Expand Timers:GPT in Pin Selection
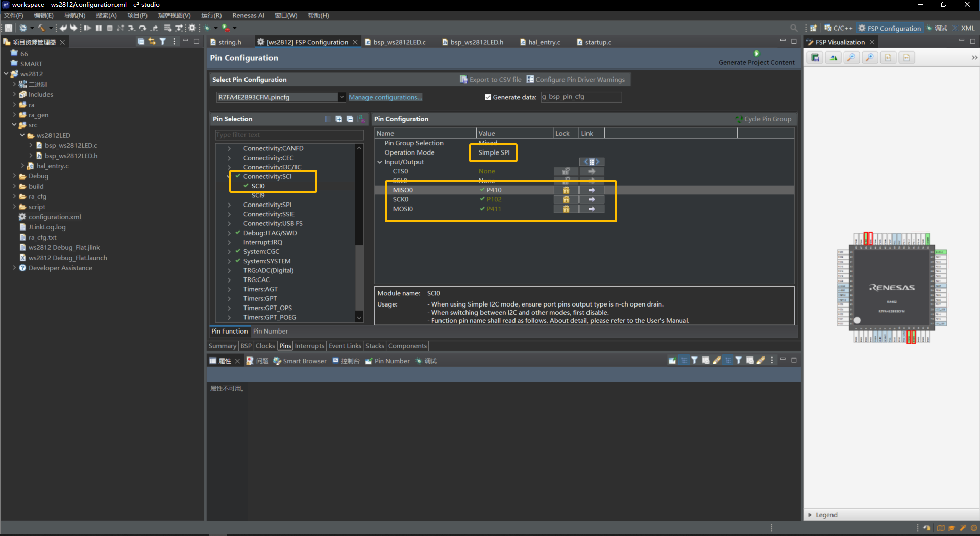 229,298
